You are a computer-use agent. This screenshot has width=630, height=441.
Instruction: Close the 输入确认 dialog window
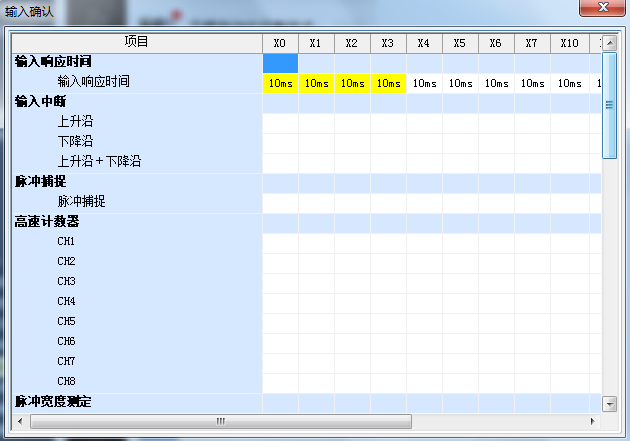pos(602,9)
